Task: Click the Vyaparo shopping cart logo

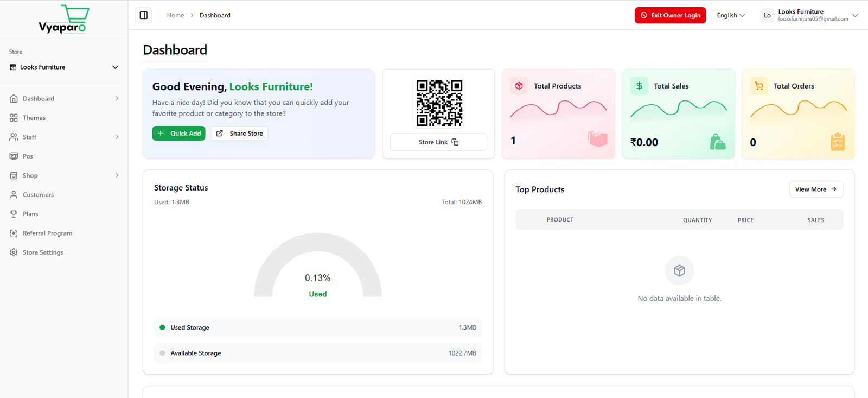Action: 63,20
